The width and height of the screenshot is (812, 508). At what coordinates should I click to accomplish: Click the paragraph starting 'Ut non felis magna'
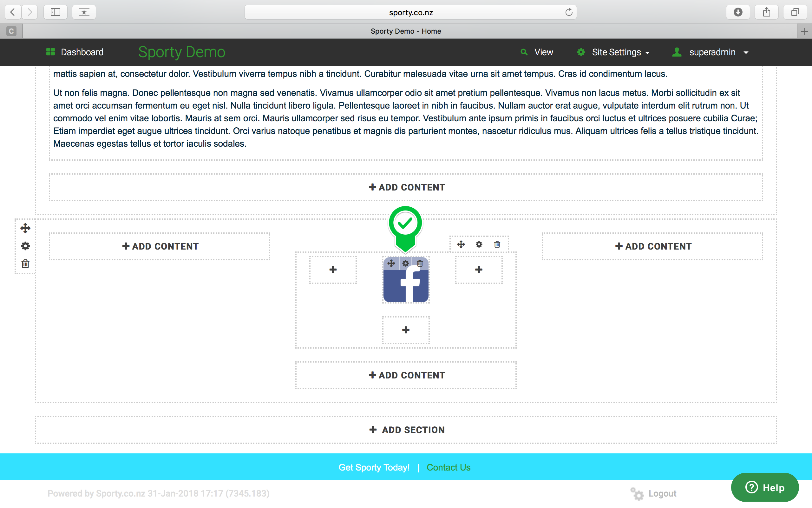click(x=406, y=118)
